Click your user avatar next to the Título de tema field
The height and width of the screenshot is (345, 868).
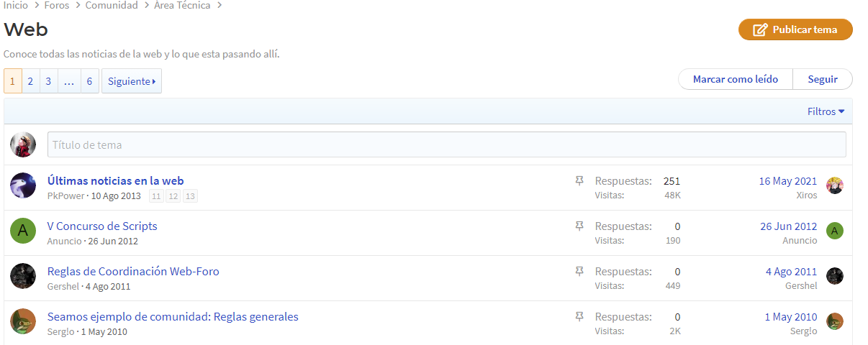click(23, 144)
